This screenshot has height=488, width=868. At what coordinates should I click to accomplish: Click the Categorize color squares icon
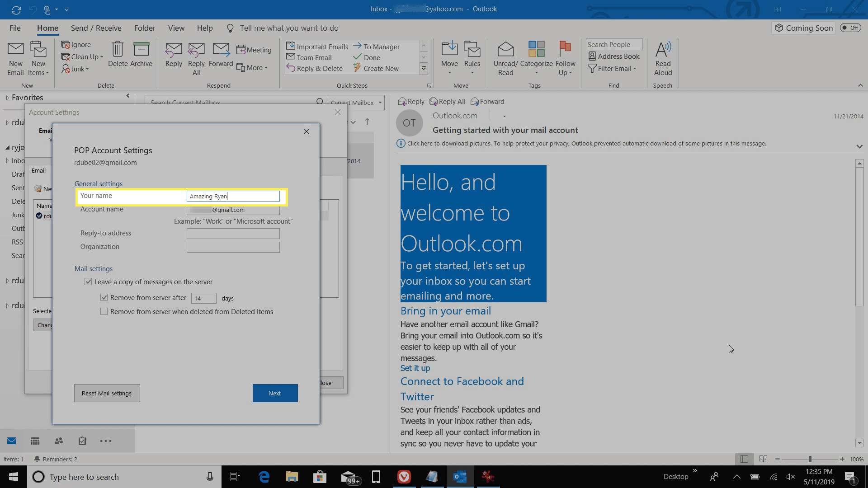tap(536, 49)
